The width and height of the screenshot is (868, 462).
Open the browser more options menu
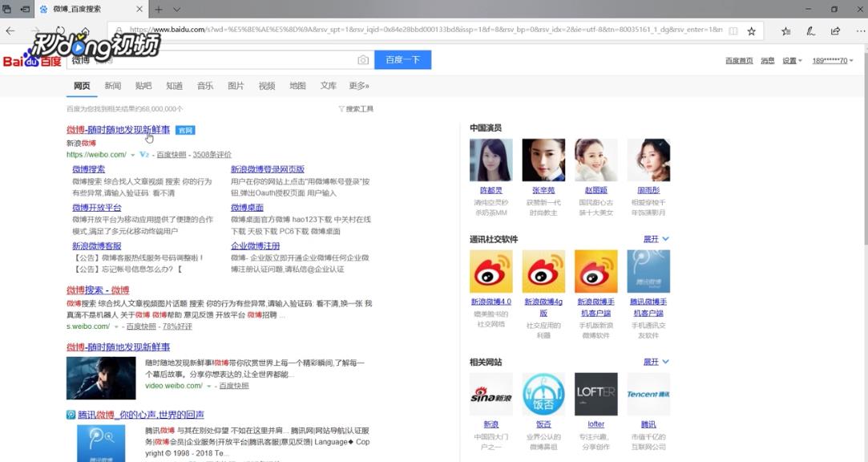860,31
